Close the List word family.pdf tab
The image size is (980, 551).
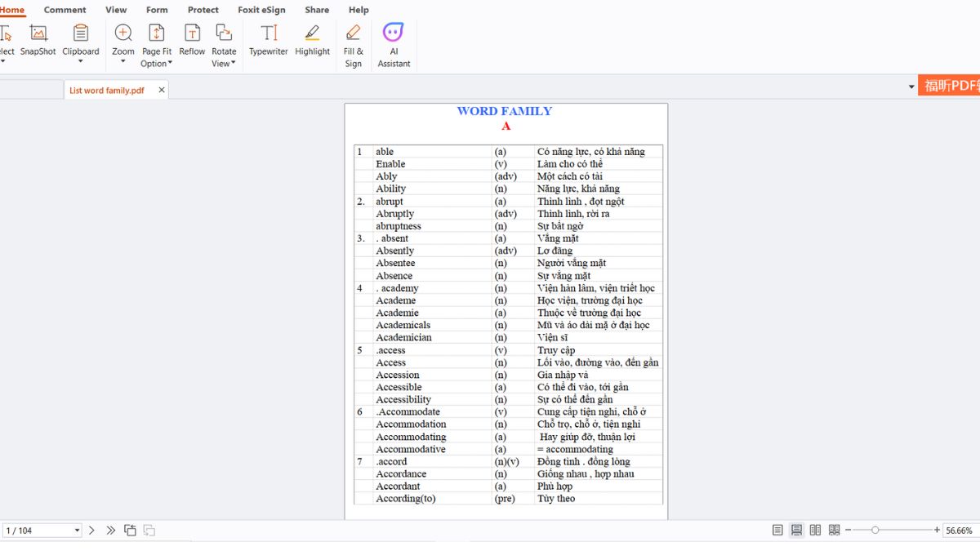coord(162,90)
